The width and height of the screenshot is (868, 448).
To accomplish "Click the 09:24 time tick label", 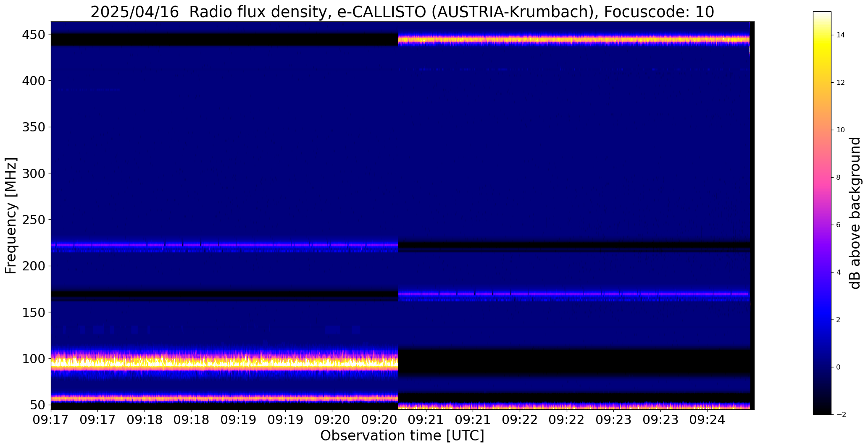I will pos(708,420).
